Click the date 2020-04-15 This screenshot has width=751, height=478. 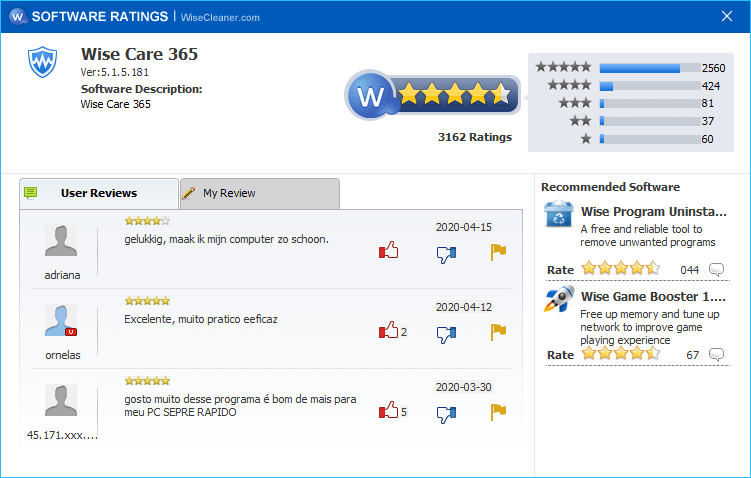(x=464, y=227)
